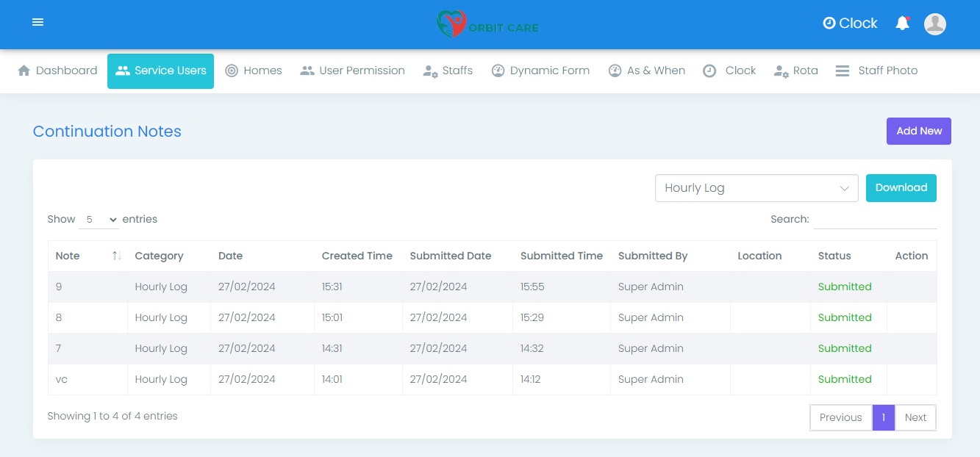Click the Homes target icon
980x457 pixels.
(232, 71)
